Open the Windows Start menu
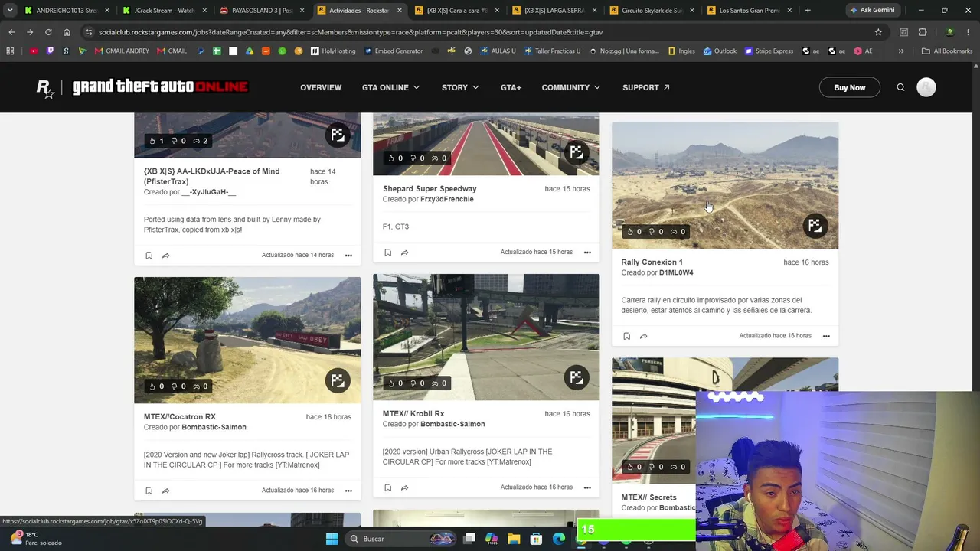The image size is (980, 551). pyautogui.click(x=332, y=539)
